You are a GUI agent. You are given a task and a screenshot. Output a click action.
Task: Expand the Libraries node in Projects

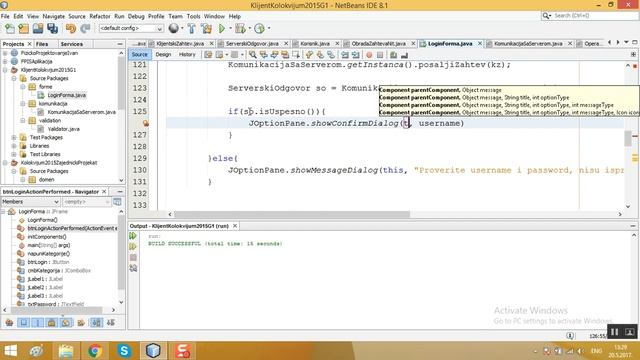(14, 146)
